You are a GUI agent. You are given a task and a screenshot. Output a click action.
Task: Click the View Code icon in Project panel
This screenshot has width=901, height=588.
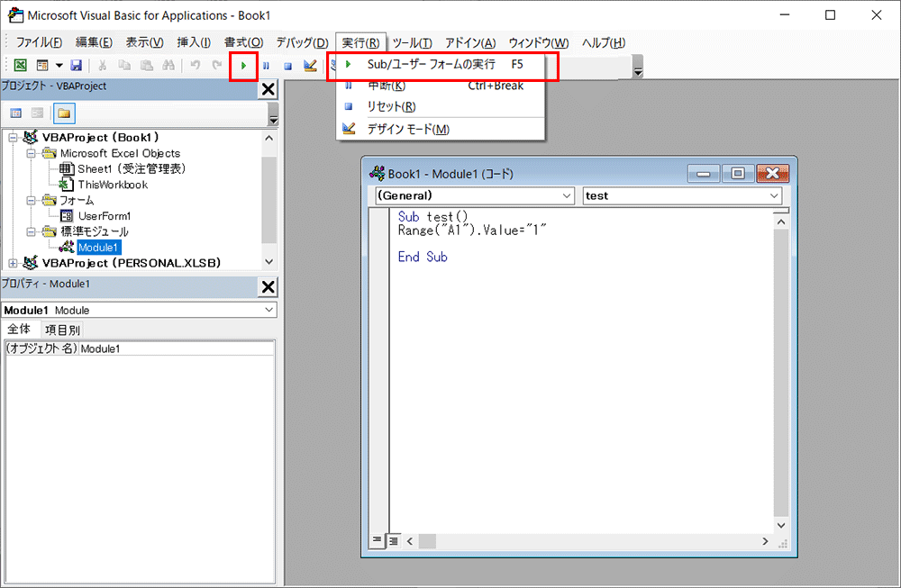16,113
